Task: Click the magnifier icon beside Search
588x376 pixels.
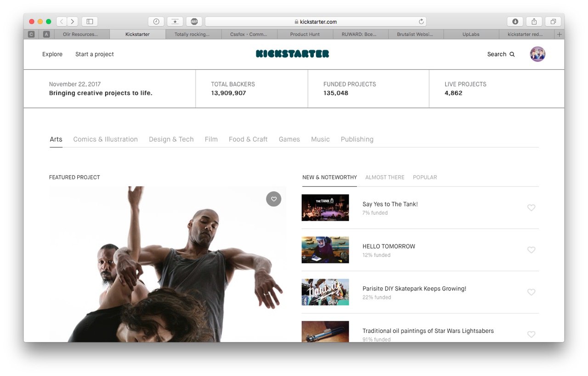Action: point(512,54)
